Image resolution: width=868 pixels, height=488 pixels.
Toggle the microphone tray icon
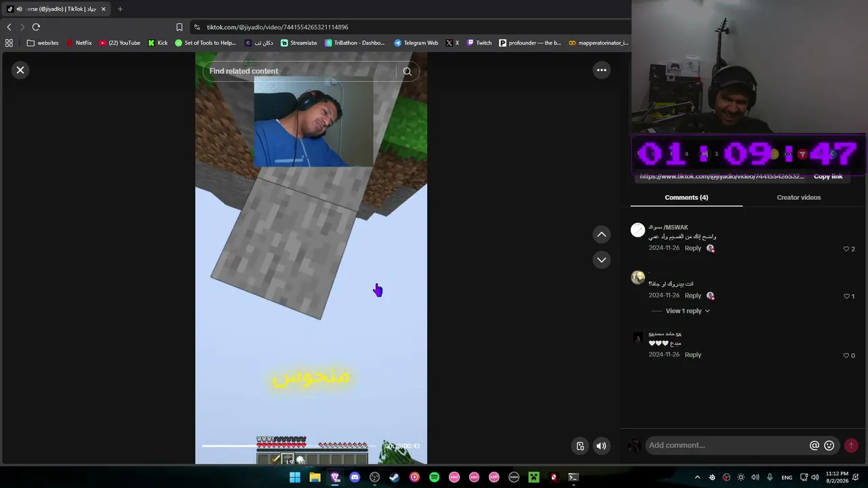tap(770, 477)
